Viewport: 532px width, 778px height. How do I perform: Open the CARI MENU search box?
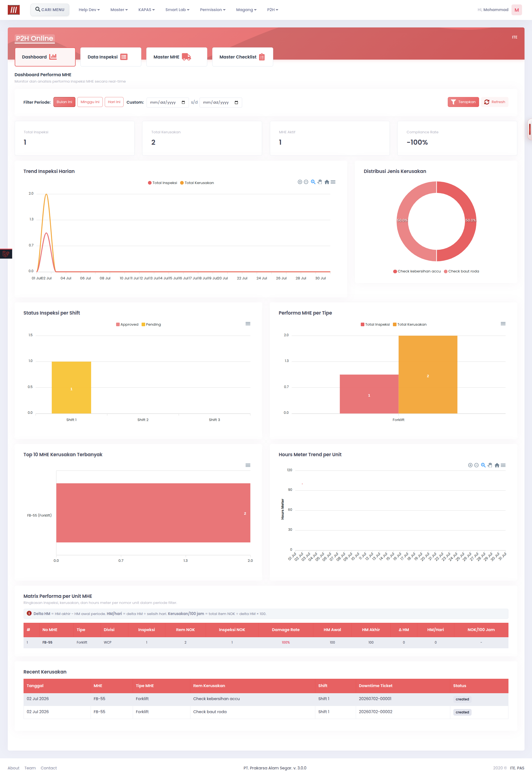(x=50, y=10)
